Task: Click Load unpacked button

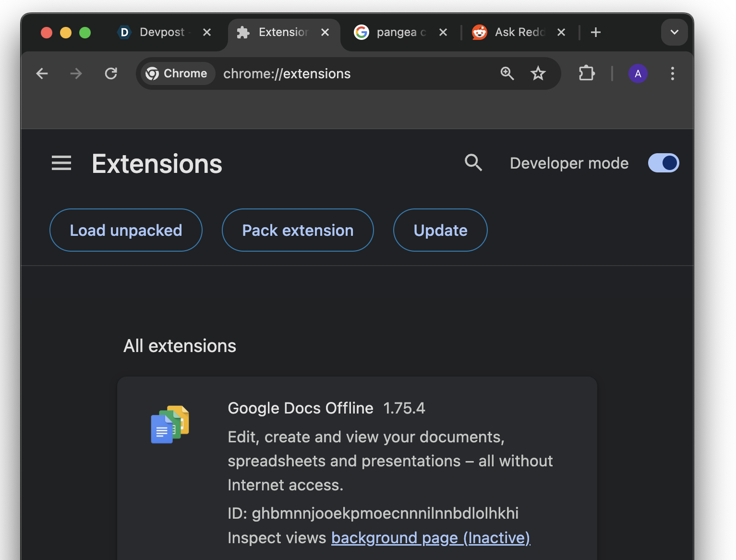Action: [126, 230]
